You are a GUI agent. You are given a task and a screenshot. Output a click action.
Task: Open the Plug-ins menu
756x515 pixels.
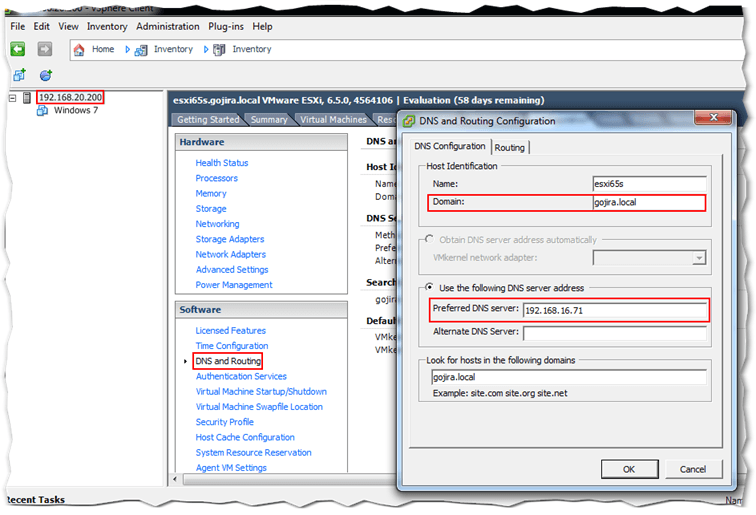click(x=226, y=27)
